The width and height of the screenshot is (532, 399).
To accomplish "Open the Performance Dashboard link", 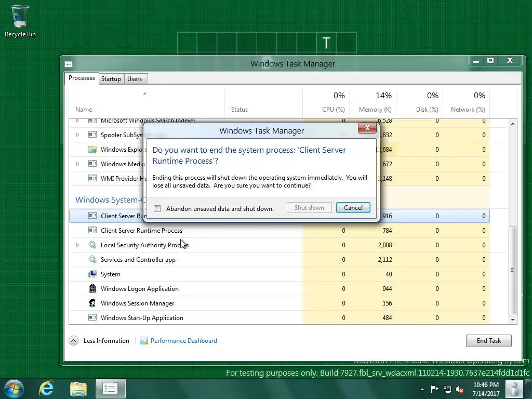I will click(x=183, y=341).
